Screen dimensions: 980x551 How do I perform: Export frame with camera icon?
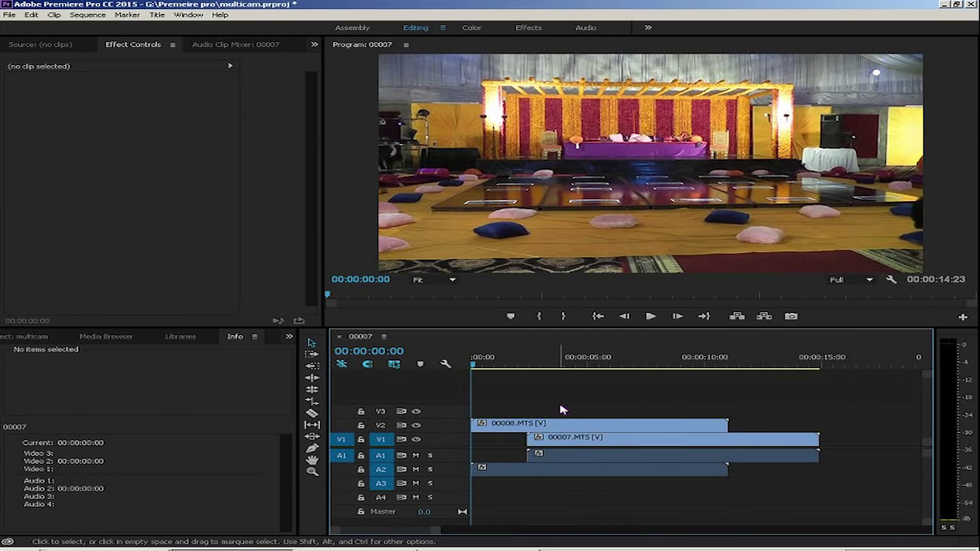(791, 316)
